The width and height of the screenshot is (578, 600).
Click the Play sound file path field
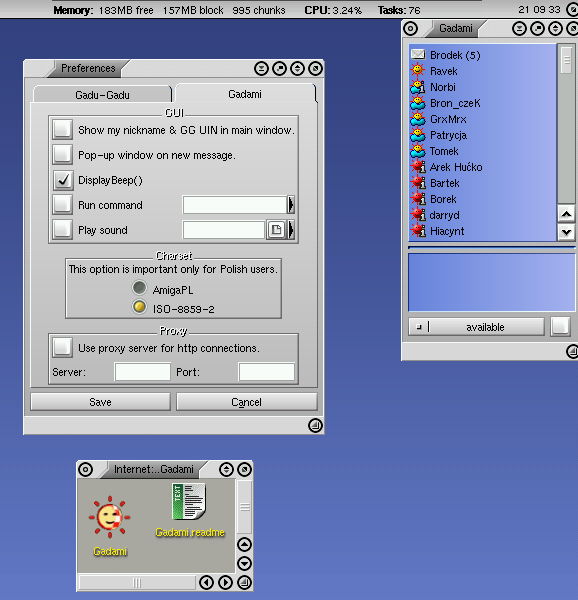224,230
